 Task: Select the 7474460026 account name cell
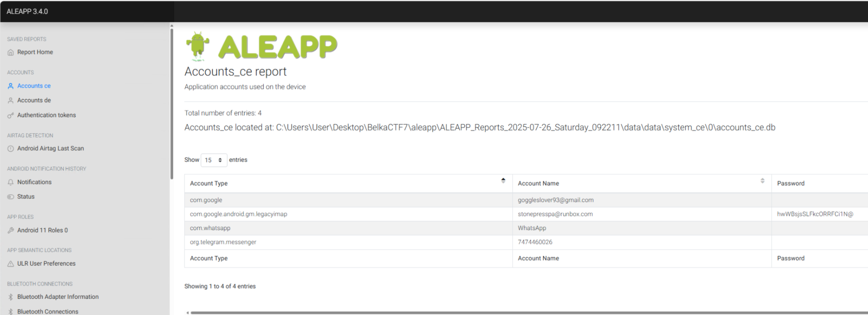coord(642,242)
